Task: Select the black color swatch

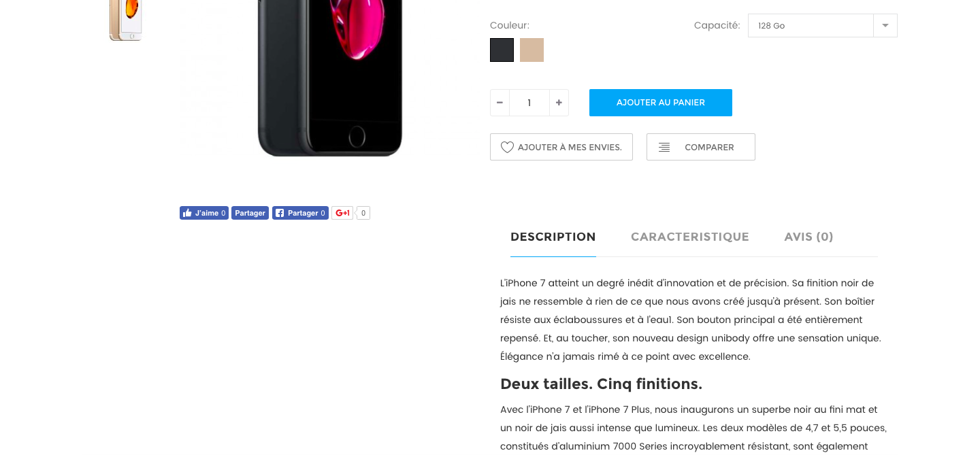Action: click(502, 50)
